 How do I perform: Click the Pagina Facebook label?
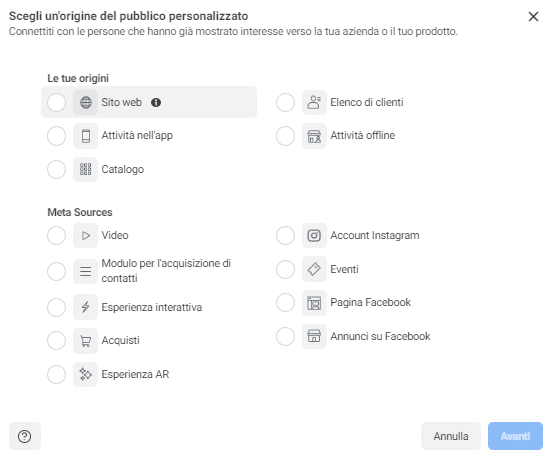pyautogui.click(x=371, y=303)
